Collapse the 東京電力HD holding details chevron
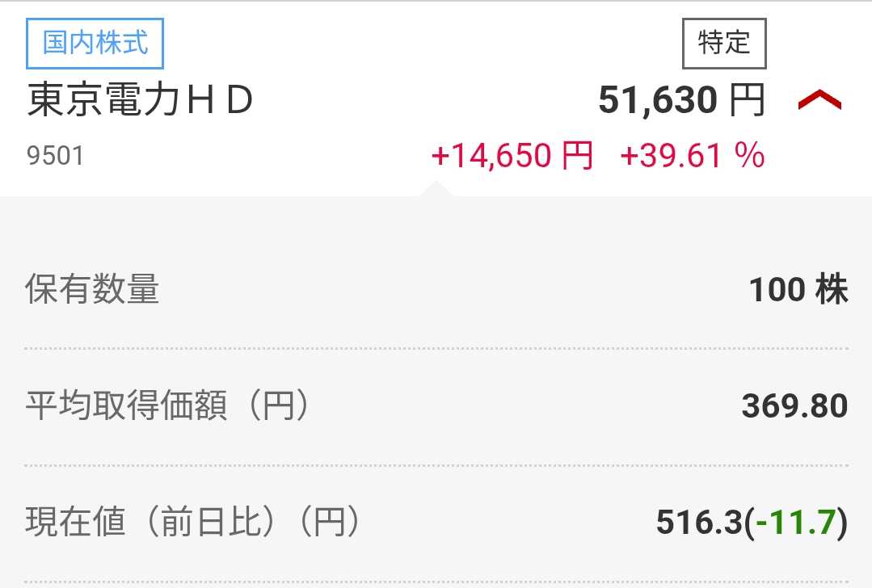Viewport: 872px width, 588px height. (819, 101)
